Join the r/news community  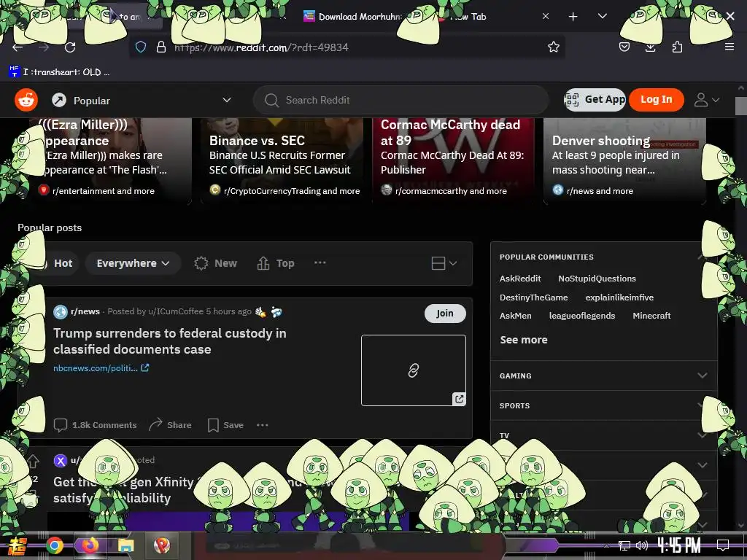pos(445,314)
